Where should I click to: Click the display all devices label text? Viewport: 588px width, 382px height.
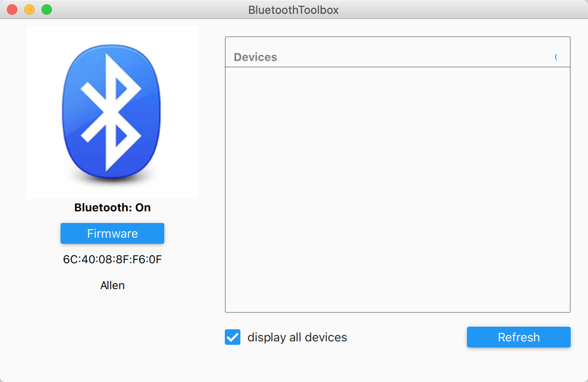297,337
